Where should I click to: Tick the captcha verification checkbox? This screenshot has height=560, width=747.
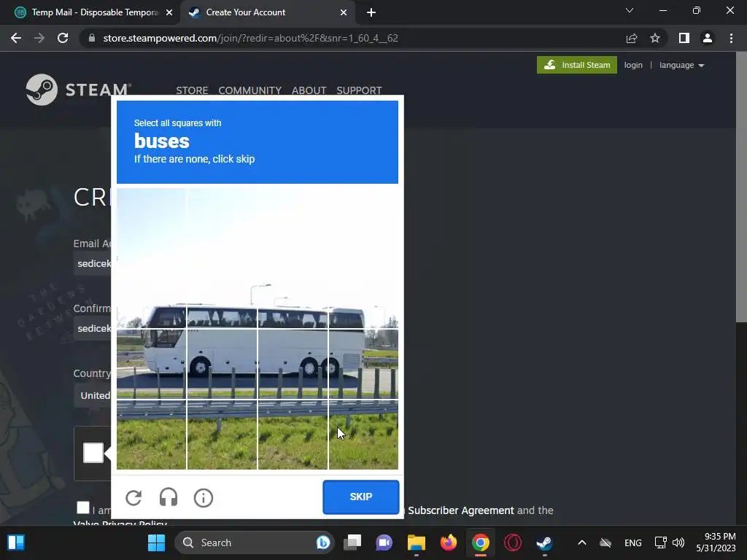click(x=93, y=453)
